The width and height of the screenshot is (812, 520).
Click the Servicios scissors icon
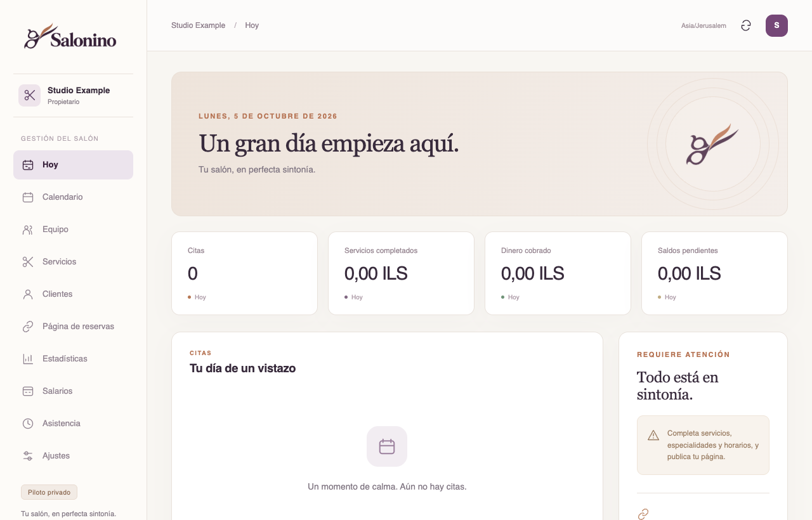[x=28, y=262]
